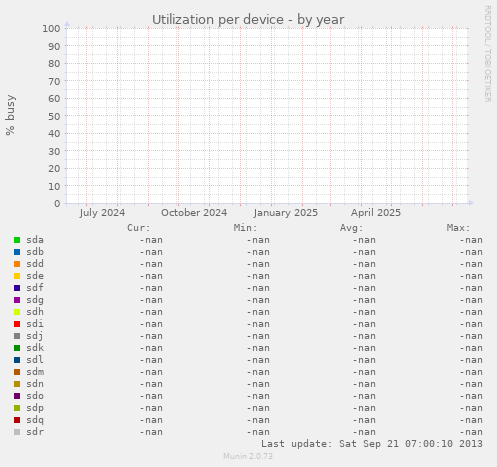This screenshot has height=467, width=497.
Task: Click the 100 y-axis value
Action: point(51,29)
